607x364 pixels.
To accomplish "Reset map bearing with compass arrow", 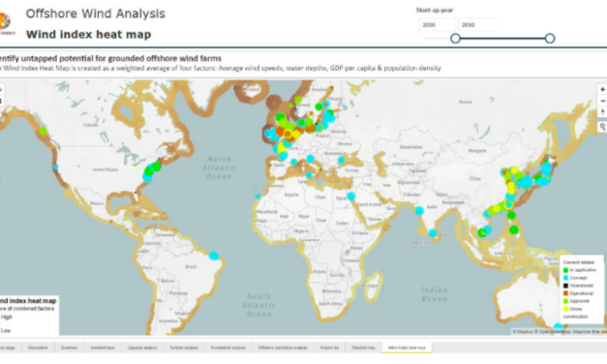I will [x=602, y=112].
